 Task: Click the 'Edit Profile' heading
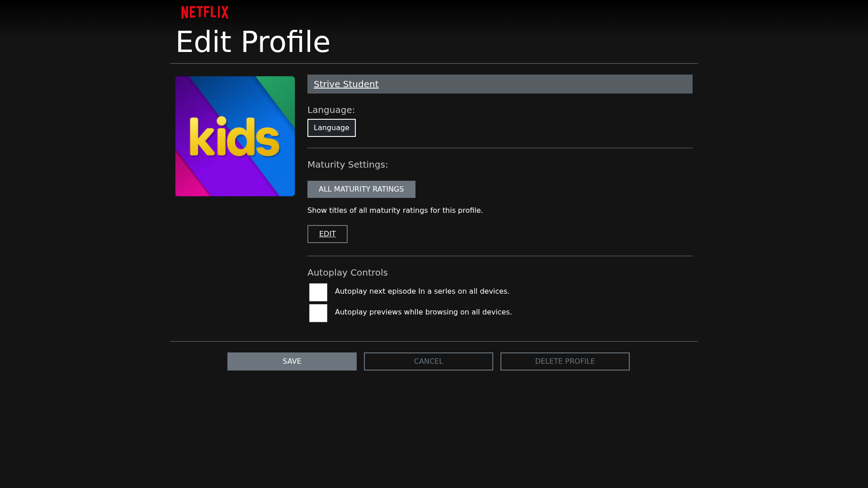pyautogui.click(x=253, y=42)
